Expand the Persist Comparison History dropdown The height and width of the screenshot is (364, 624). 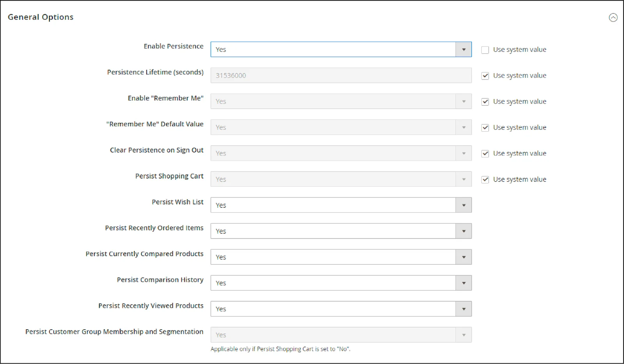341,283
